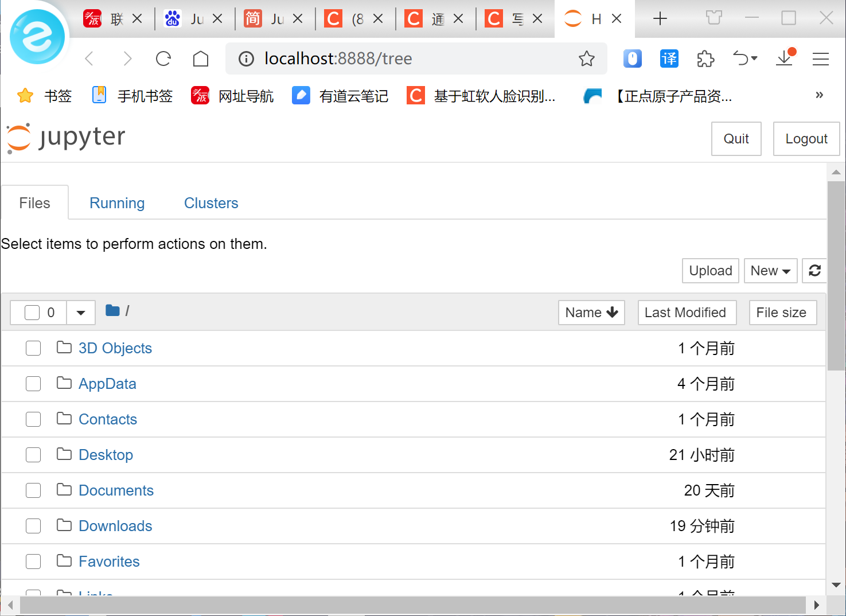
Task: Click the folder breadcrumb icon next to /
Action: point(112,311)
